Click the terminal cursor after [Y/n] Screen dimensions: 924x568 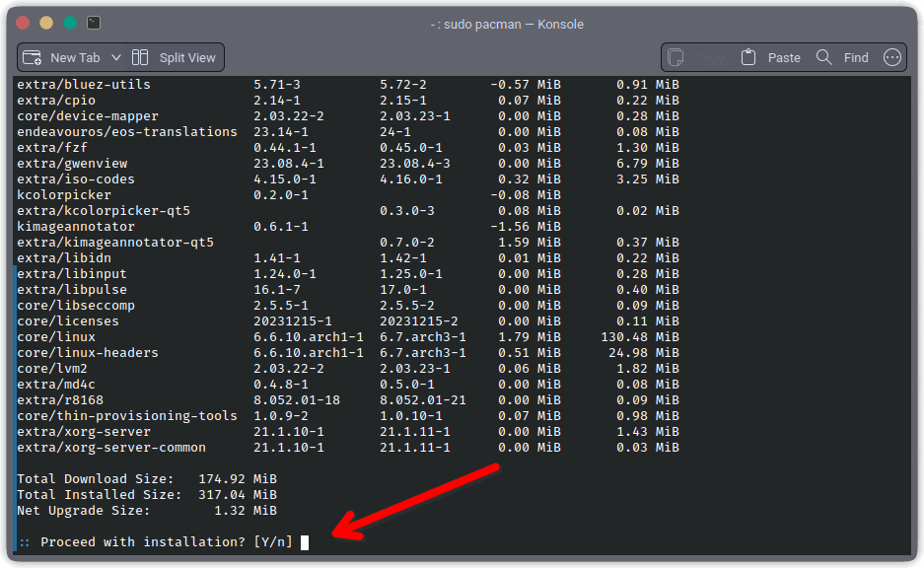(x=305, y=542)
